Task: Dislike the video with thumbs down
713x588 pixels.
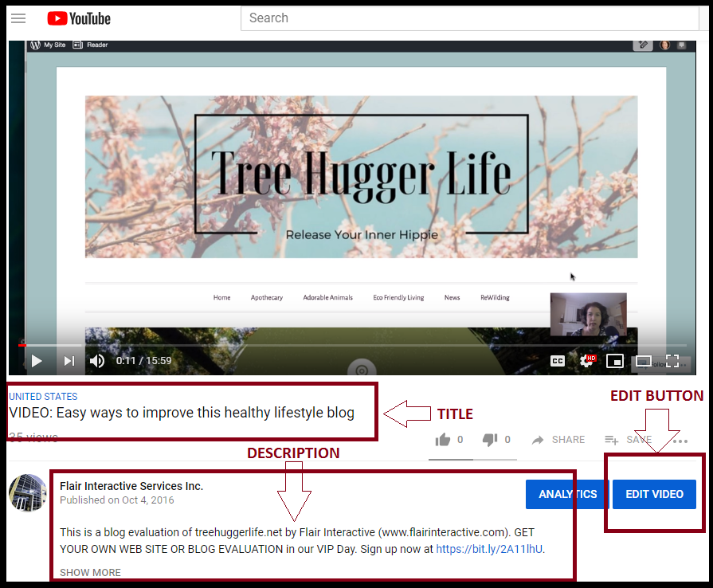Action: [x=489, y=439]
